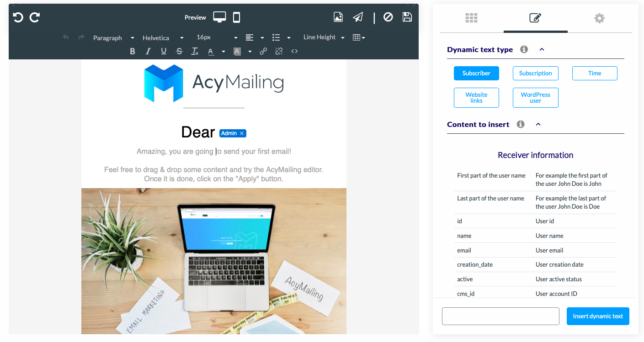Image resolution: width=644 pixels, height=342 pixels.
Task: Toggle italic formatting
Action: (x=148, y=52)
